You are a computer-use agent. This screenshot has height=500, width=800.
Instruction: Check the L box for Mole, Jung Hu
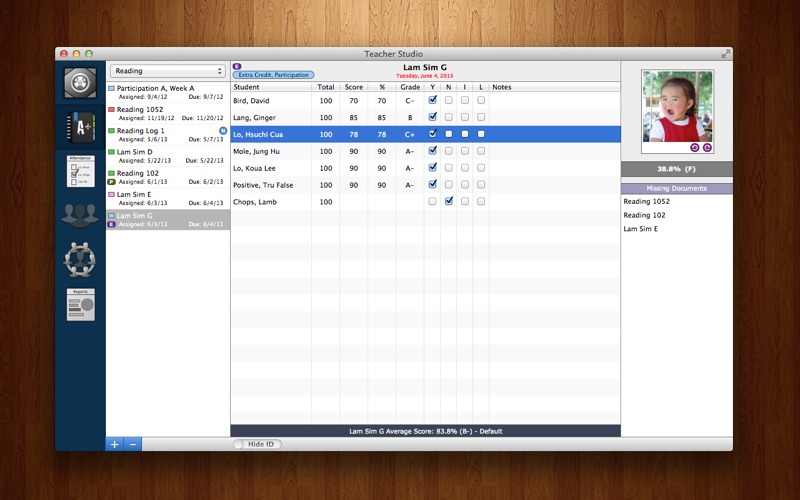[x=481, y=151]
